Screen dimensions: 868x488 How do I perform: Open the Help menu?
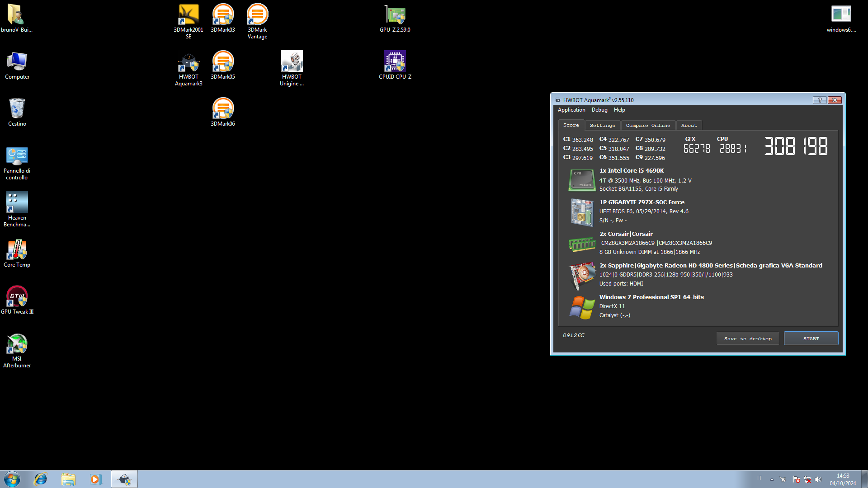tap(619, 110)
